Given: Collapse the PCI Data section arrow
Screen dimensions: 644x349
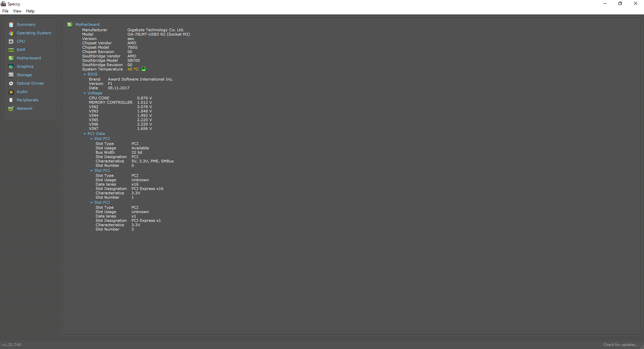Looking at the screenshot, I should point(85,134).
